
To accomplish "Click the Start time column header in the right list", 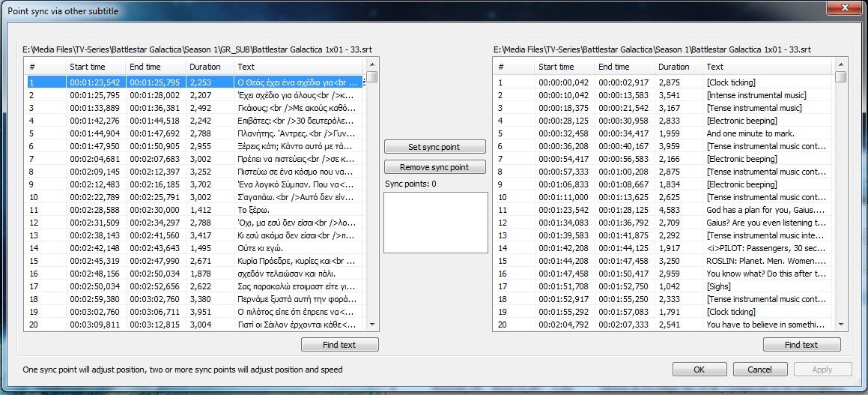I will pyautogui.click(x=565, y=67).
